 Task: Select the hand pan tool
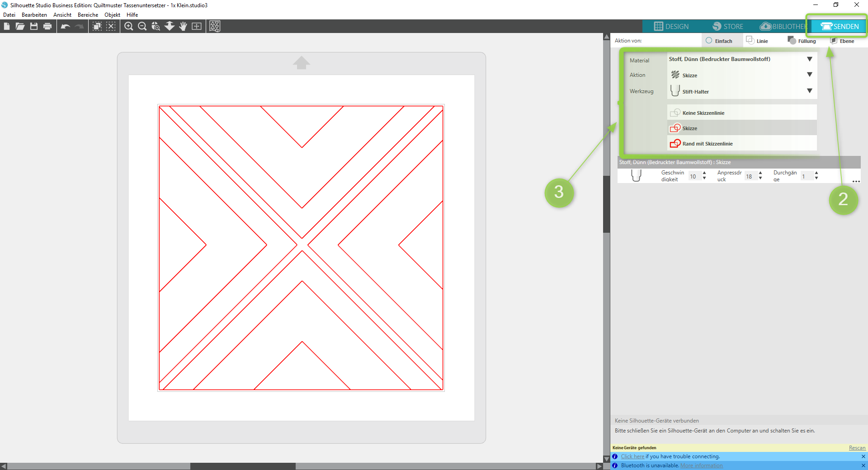tap(183, 26)
